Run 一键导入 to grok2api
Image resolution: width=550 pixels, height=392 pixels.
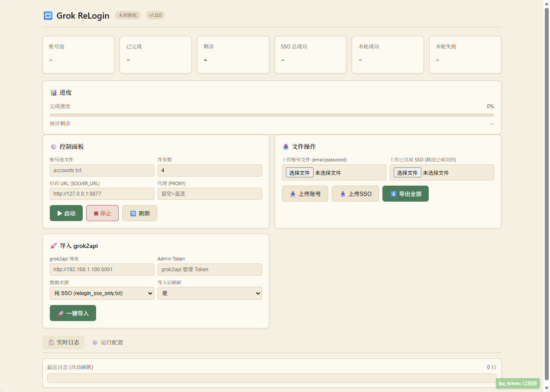(73, 313)
